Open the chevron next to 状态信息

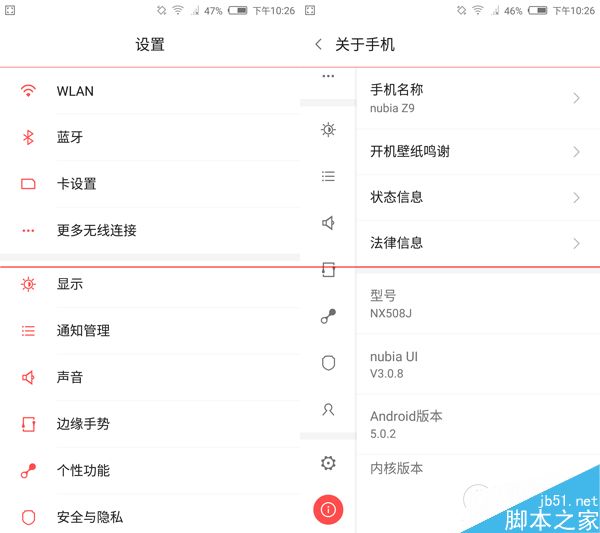(577, 198)
